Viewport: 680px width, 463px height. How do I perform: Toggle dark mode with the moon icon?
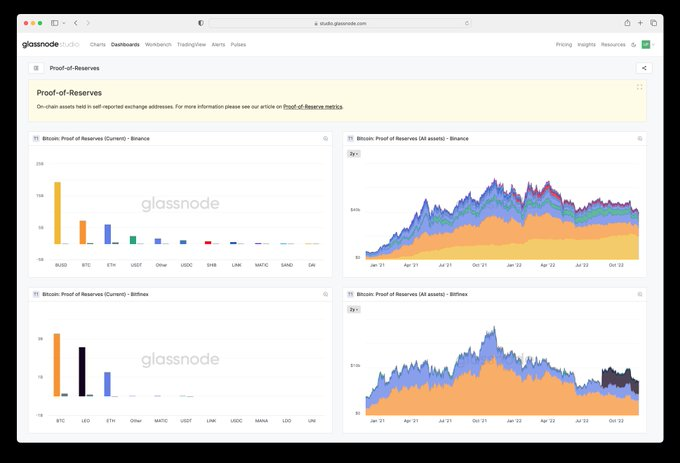point(634,45)
